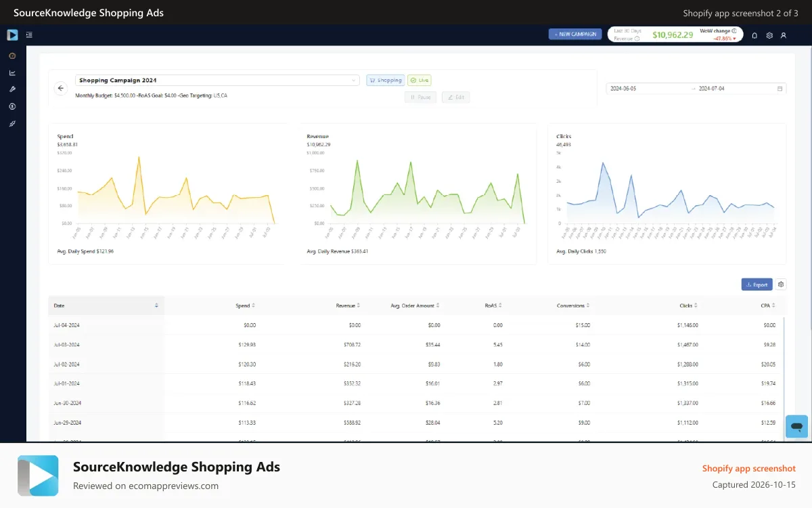Image resolution: width=812 pixels, height=508 pixels.
Task: Sort table by Revenue column
Action: pos(358,305)
